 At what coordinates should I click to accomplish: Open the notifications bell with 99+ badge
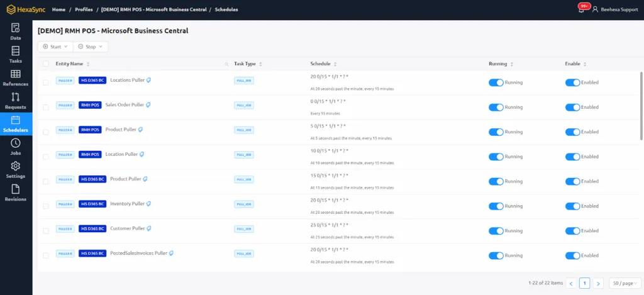[581, 9]
